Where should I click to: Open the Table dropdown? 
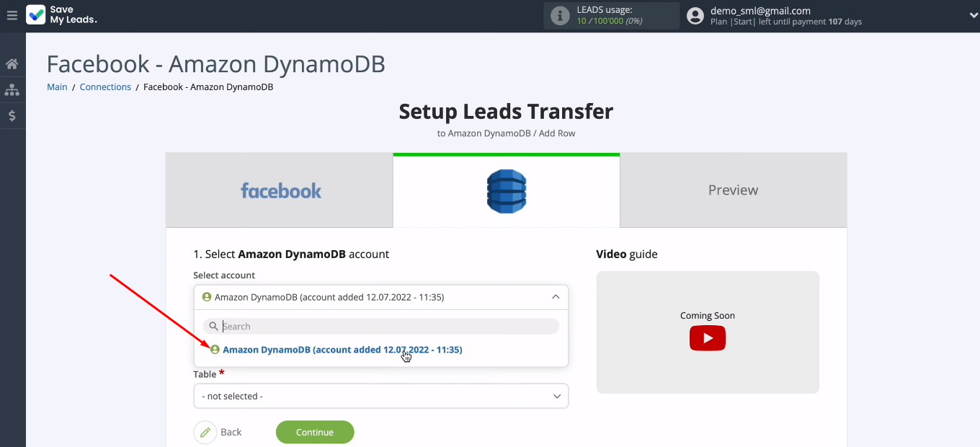coord(380,396)
